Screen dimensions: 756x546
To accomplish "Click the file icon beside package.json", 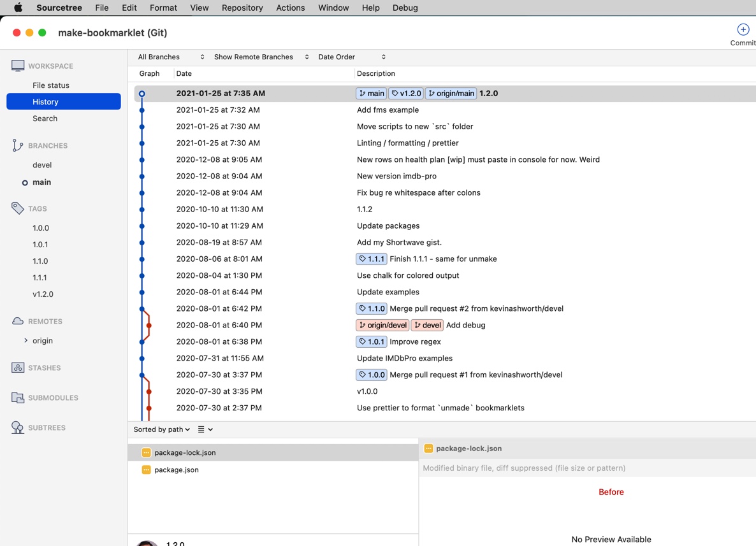I will [145, 470].
